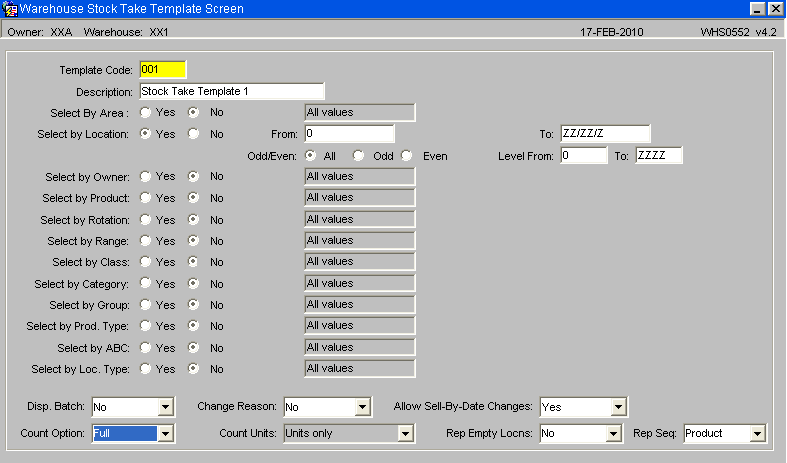
Task: Click the Select by Rotation values field
Action: pyautogui.click(x=360, y=219)
